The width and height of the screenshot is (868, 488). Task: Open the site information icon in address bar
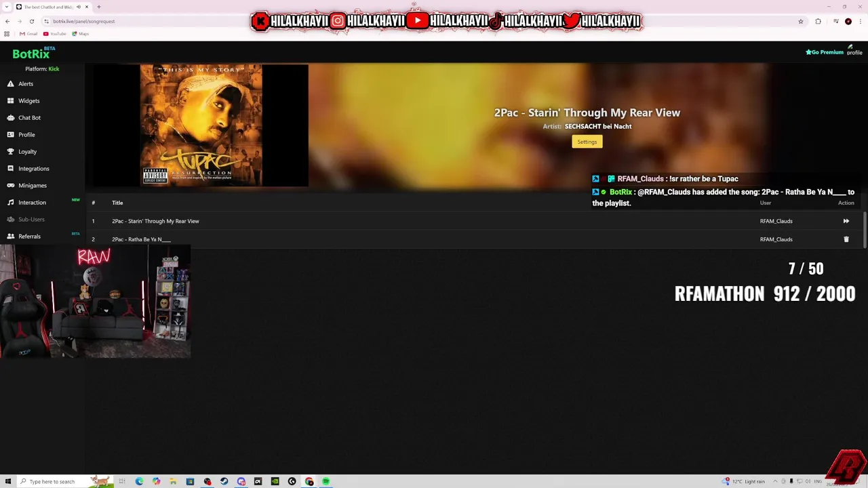[x=46, y=21]
